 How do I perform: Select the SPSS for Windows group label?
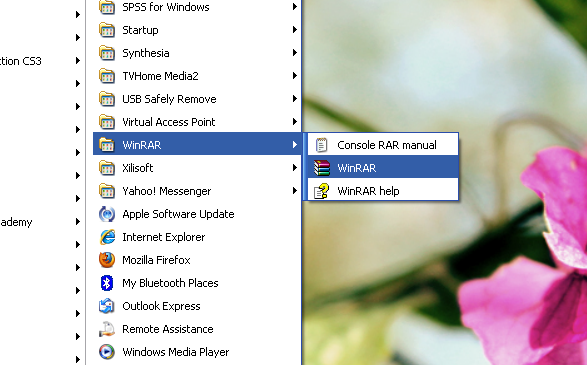[x=165, y=7]
